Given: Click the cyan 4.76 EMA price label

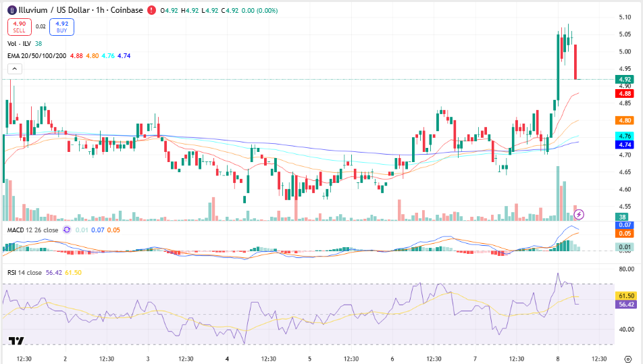Looking at the screenshot, I should 625,136.
